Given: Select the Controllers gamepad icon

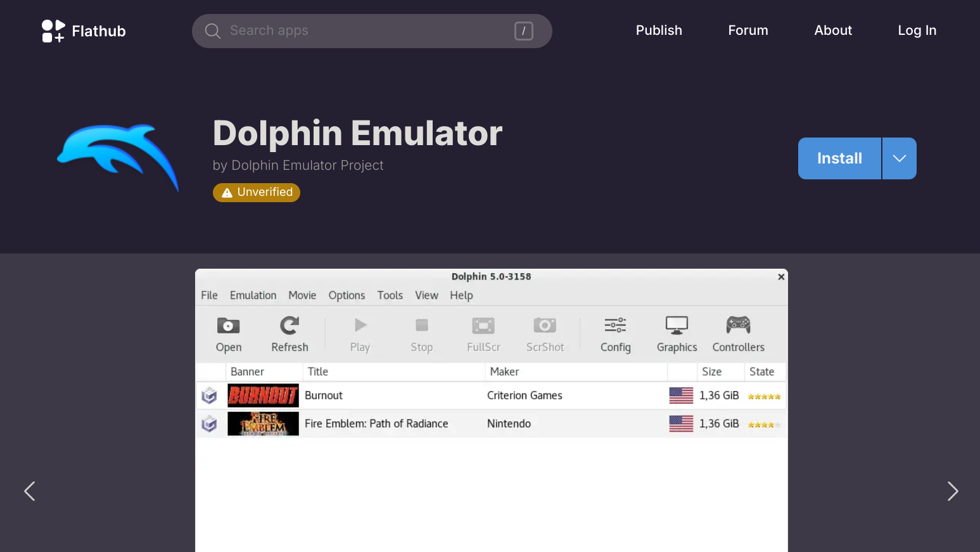Looking at the screenshot, I should (x=738, y=326).
